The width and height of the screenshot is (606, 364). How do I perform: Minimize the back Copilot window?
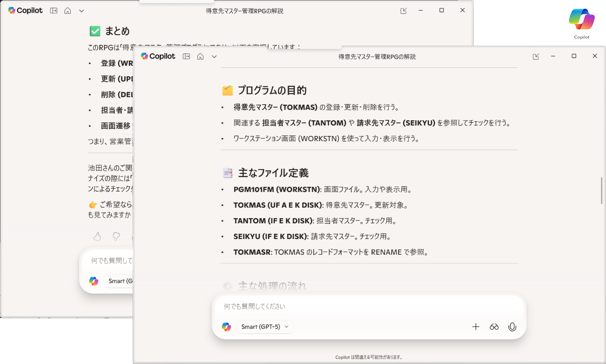click(x=421, y=10)
